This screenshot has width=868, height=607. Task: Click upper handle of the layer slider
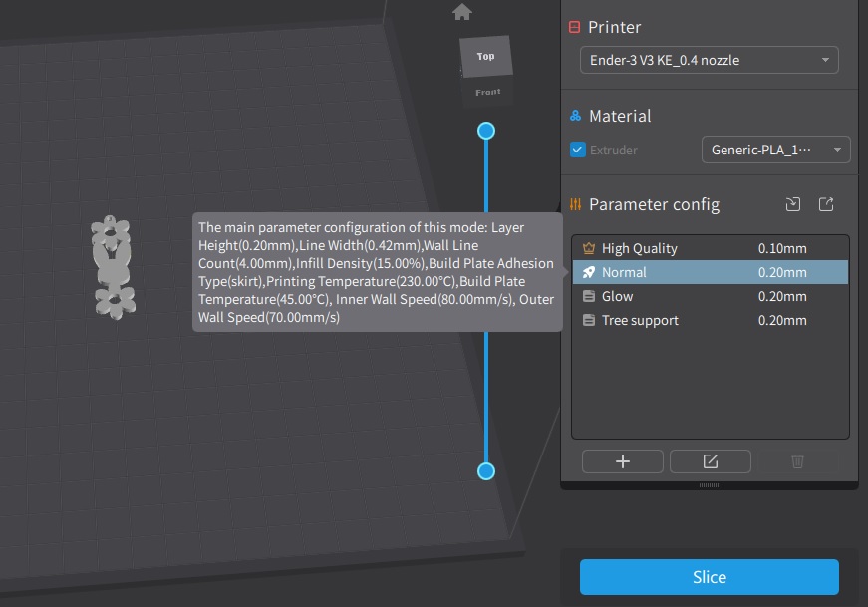pos(486,131)
